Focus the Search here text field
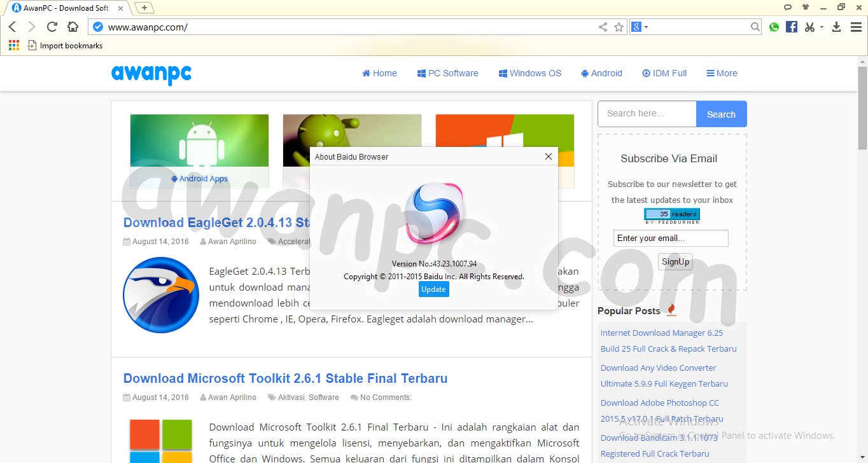The width and height of the screenshot is (868, 463). [647, 114]
